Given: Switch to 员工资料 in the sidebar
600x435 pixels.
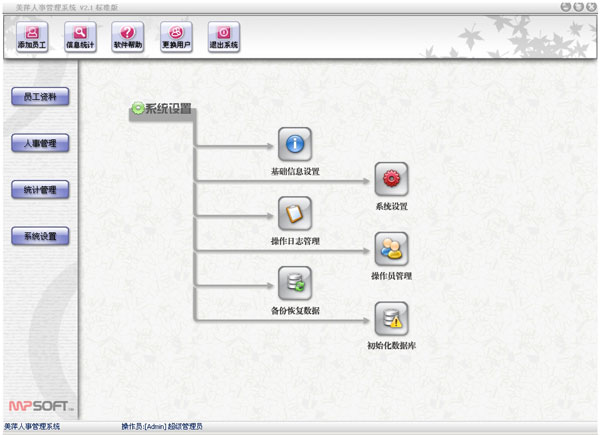Looking at the screenshot, I should coord(40,97).
